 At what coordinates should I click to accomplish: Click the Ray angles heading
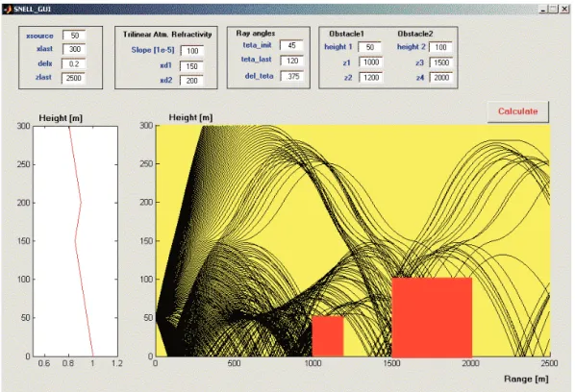[255, 34]
